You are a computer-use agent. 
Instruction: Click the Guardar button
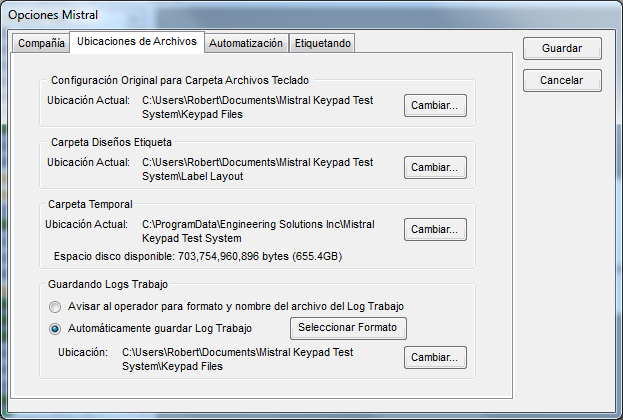click(x=562, y=48)
